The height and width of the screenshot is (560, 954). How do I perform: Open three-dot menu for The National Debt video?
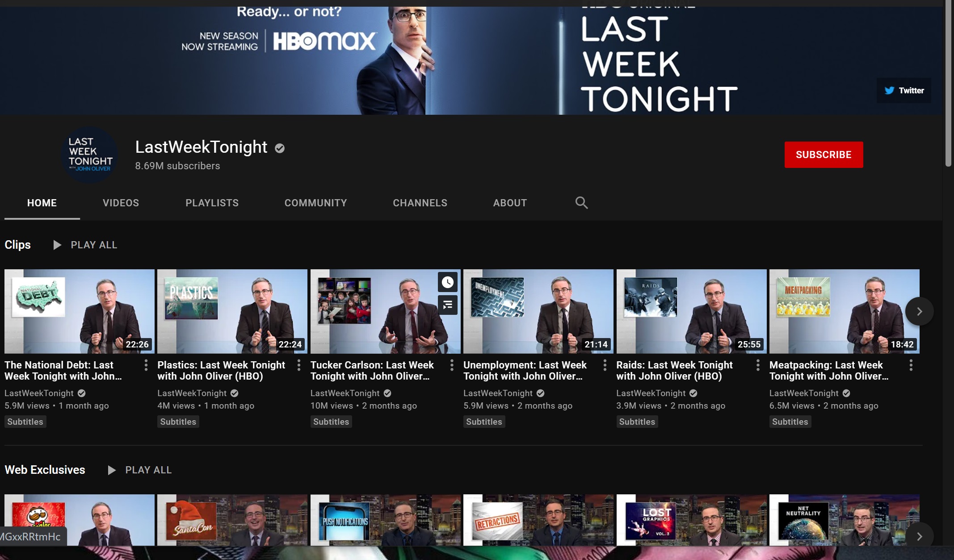point(146,365)
